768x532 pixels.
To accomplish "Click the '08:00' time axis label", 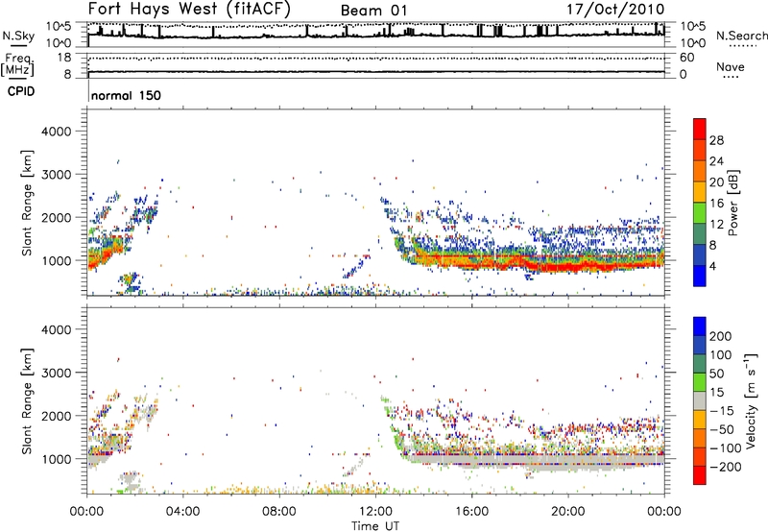I will click(x=279, y=512).
